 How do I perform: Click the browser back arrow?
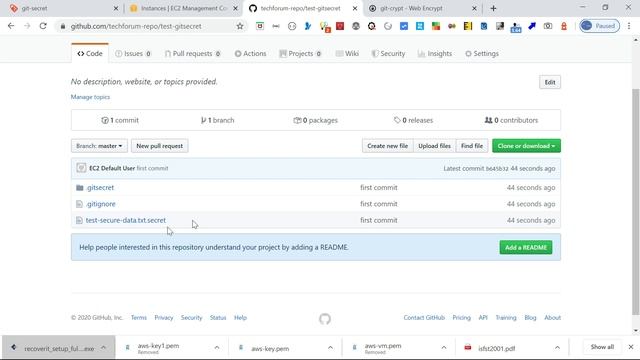(11, 26)
